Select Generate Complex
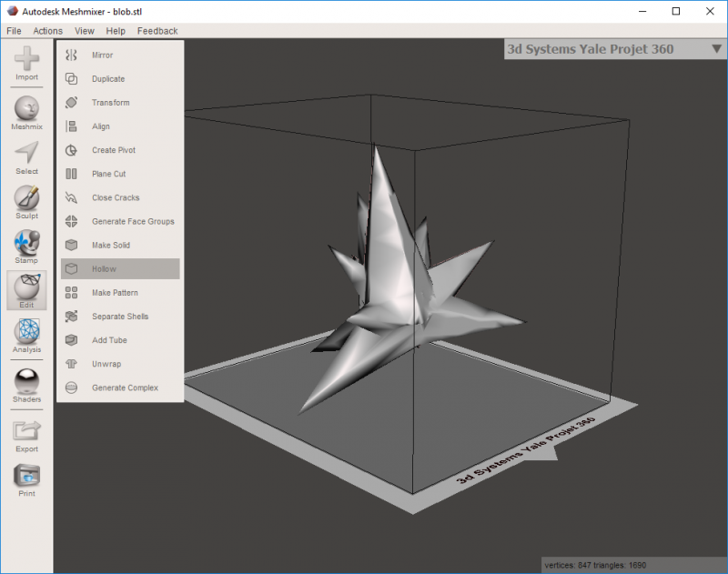 click(x=120, y=388)
